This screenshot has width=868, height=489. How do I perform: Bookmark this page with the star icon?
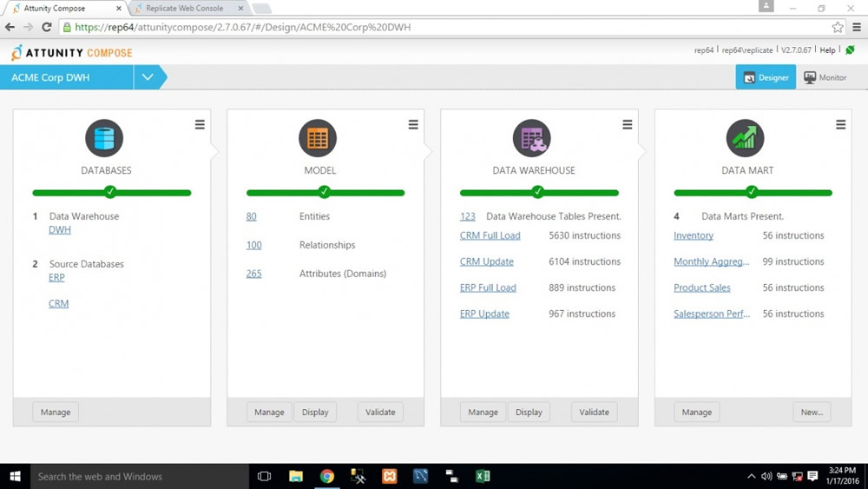tap(838, 27)
